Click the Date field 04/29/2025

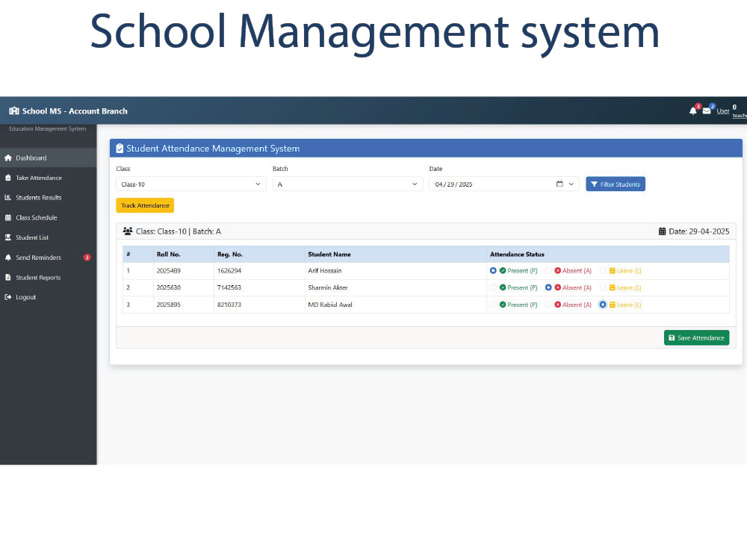tap(504, 184)
